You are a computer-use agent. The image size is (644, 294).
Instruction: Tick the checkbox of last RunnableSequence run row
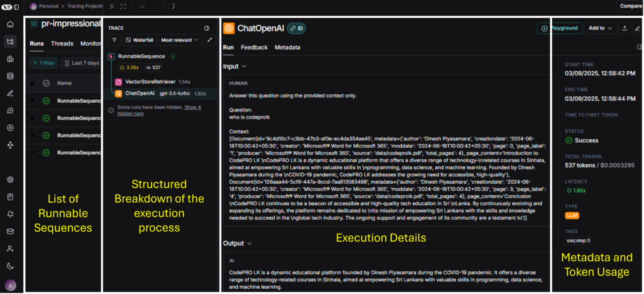(33, 152)
